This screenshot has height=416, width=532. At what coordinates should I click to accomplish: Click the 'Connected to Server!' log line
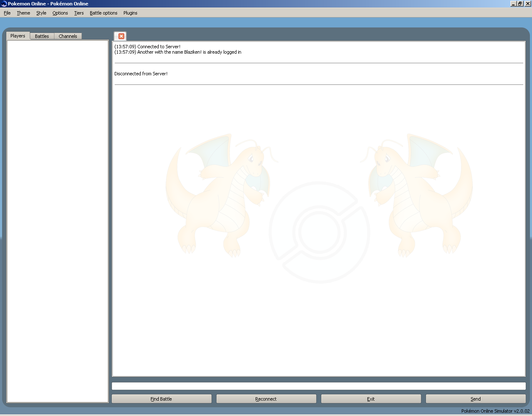click(x=148, y=47)
